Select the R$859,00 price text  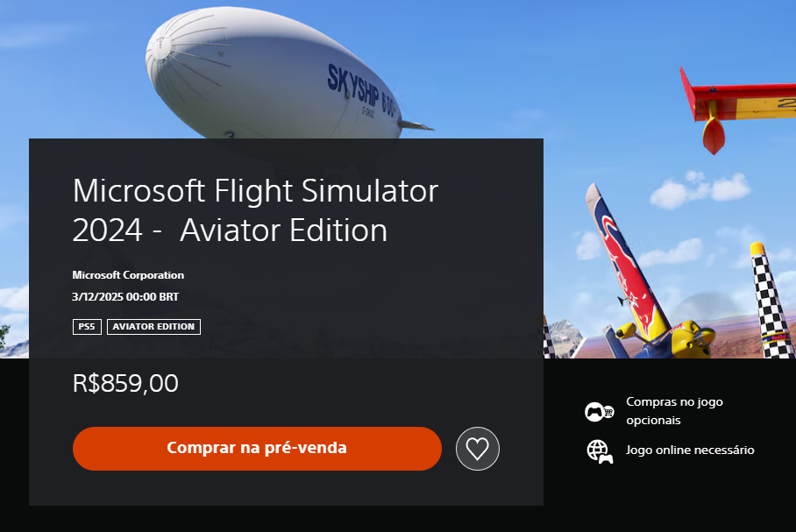coord(125,383)
